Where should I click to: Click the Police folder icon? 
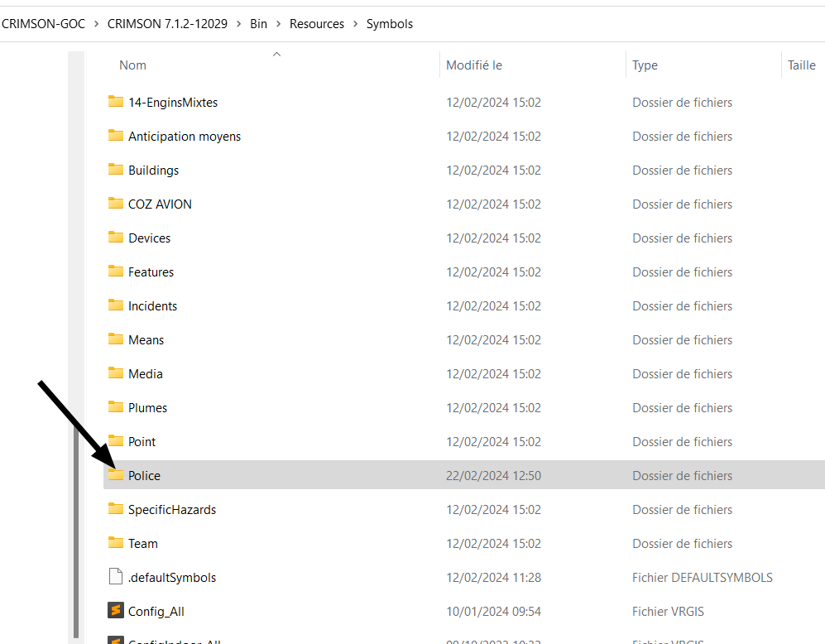click(x=116, y=475)
